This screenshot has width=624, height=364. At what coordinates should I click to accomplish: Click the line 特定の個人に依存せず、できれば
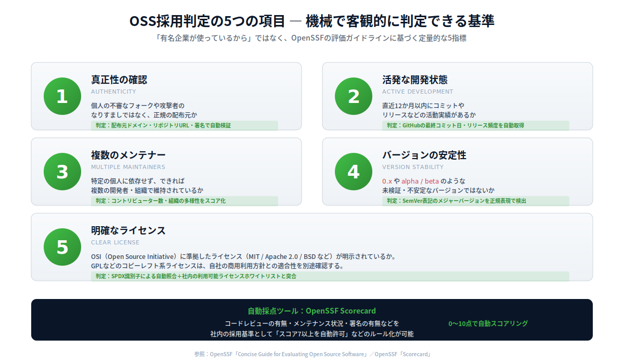[x=138, y=181]
